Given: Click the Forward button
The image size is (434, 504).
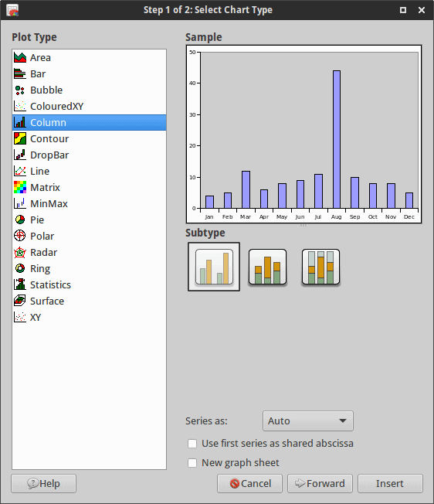Looking at the screenshot, I should [x=320, y=483].
